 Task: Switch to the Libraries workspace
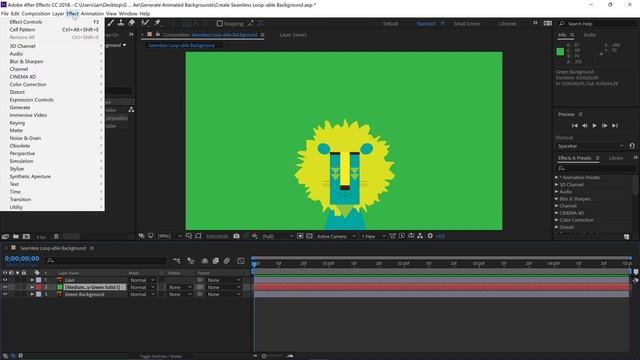point(507,24)
